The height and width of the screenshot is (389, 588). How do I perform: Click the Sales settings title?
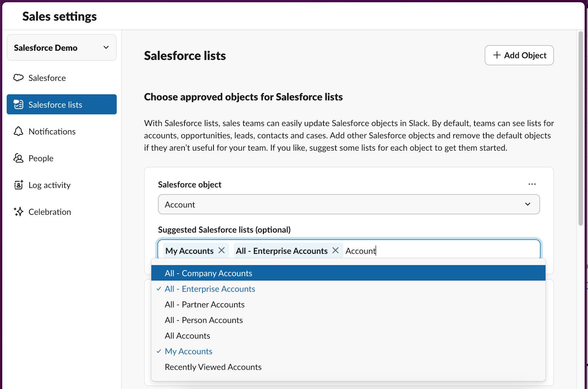(60, 17)
